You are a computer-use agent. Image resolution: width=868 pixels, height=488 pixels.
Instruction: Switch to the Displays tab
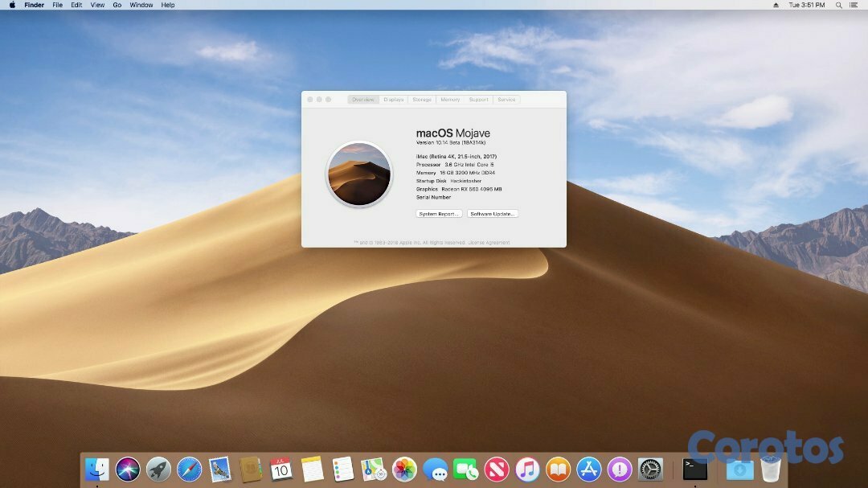[x=394, y=100]
